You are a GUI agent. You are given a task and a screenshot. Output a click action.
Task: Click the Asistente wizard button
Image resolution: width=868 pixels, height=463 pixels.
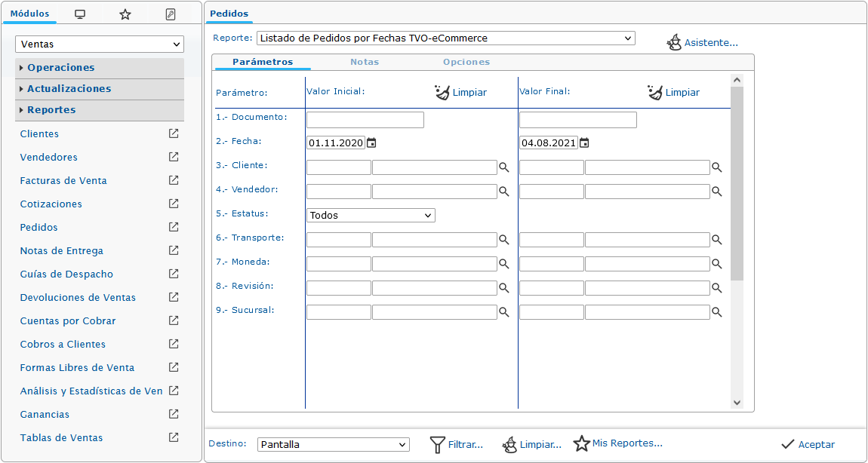tap(703, 42)
